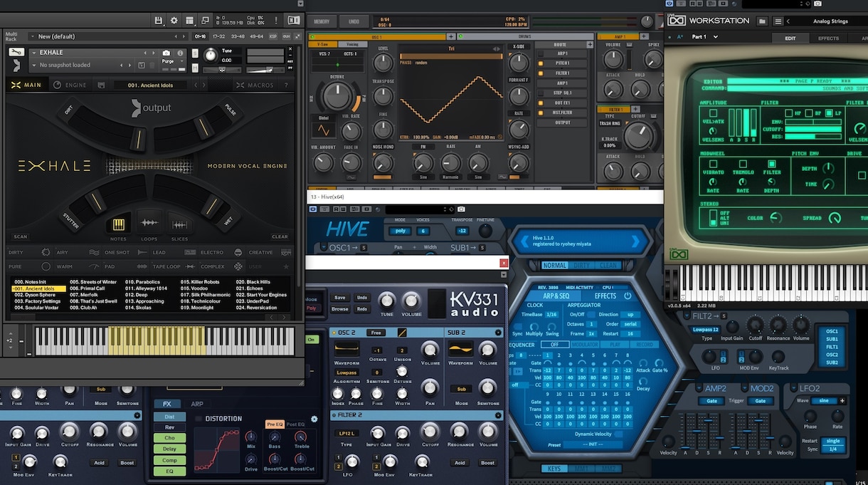Click the Hive effects power icon

pyautogui.click(x=628, y=296)
